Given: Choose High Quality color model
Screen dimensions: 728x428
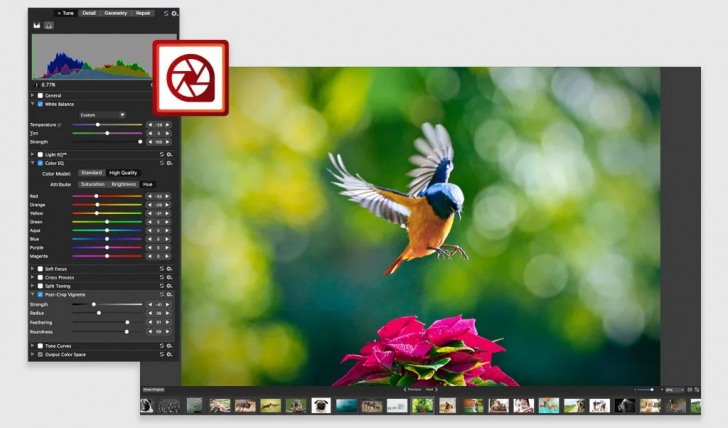Looking at the screenshot, I should [123, 173].
